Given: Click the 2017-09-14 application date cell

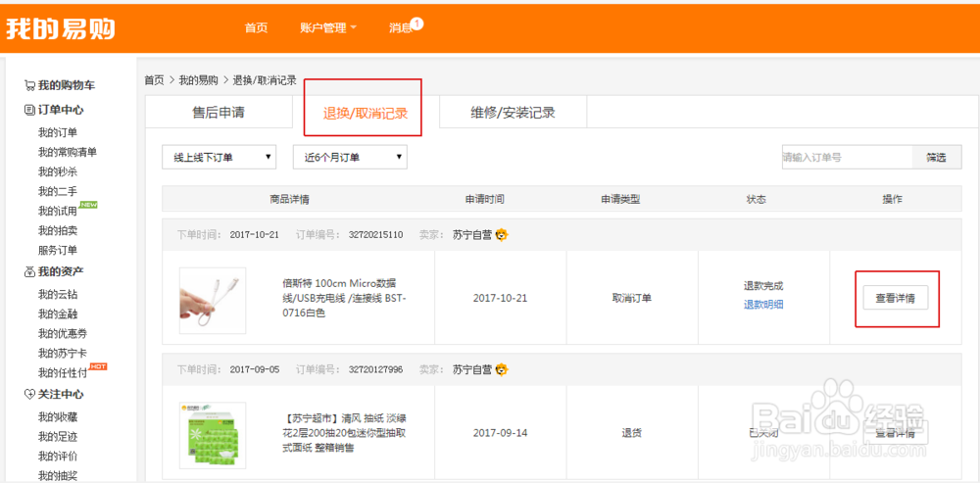Looking at the screenshot, I should point(500,433).
